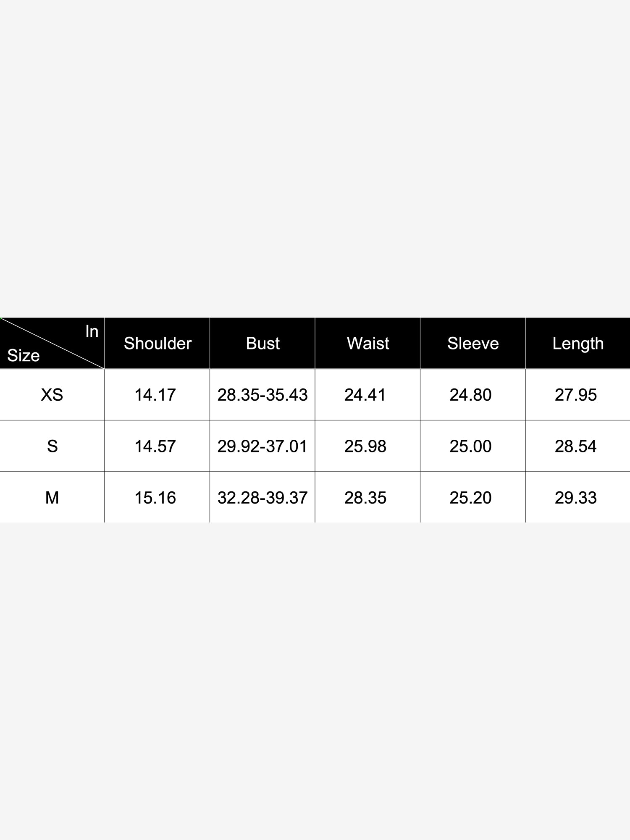
Task: Click the Shoulder column header
Action: (x=157, y=343)
